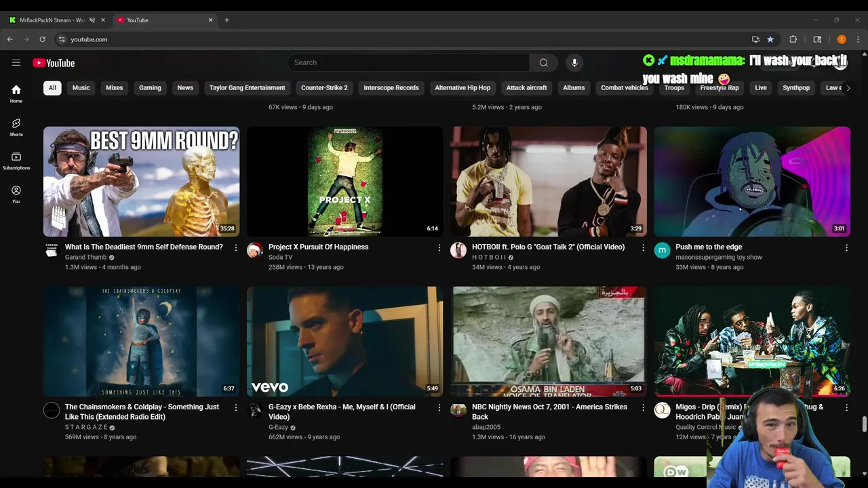Click the YouTube logo

(54, 63)
